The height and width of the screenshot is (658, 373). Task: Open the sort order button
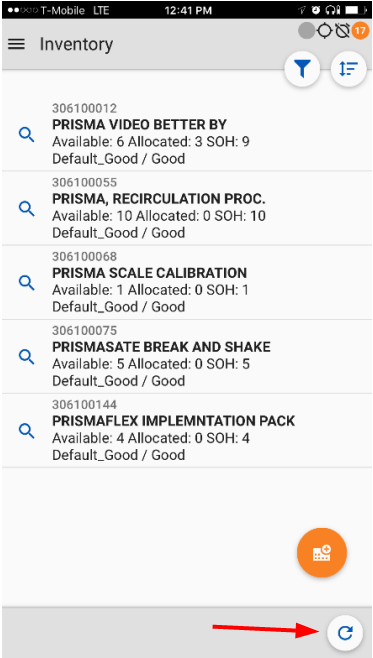[349, 69]
